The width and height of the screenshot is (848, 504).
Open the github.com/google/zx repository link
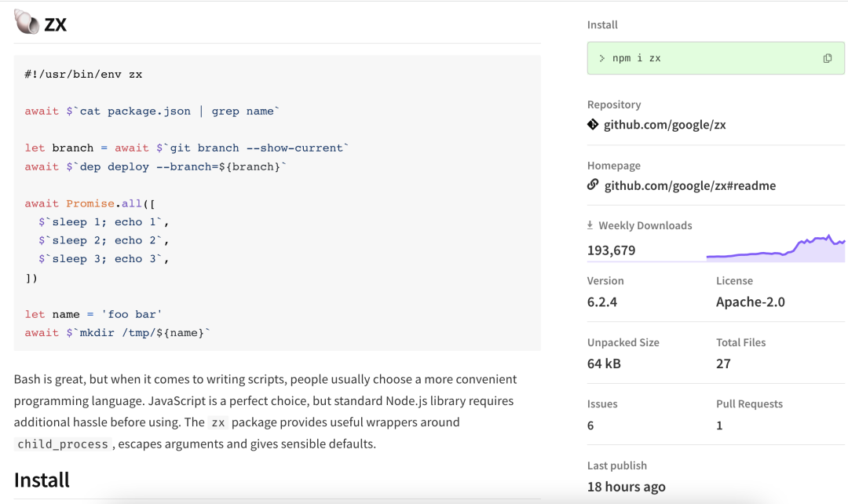point(664,125)
